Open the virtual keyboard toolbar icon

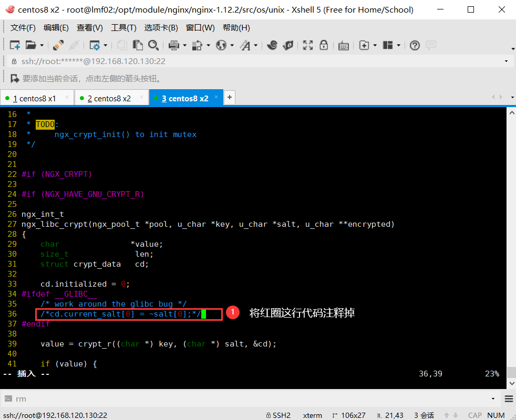coord(344,45)
